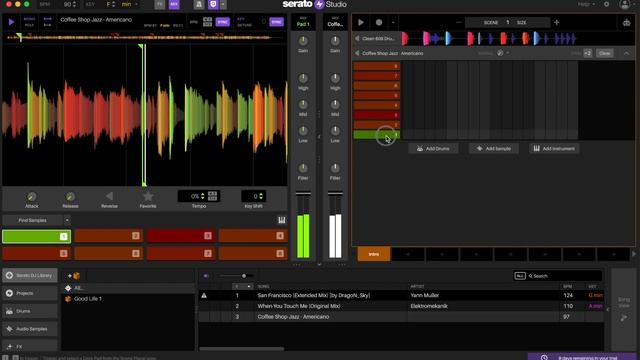The image size is (640, 360).
Task: Clear the Coffee Shop Jazz sequence
Action: tap(604, 53)
